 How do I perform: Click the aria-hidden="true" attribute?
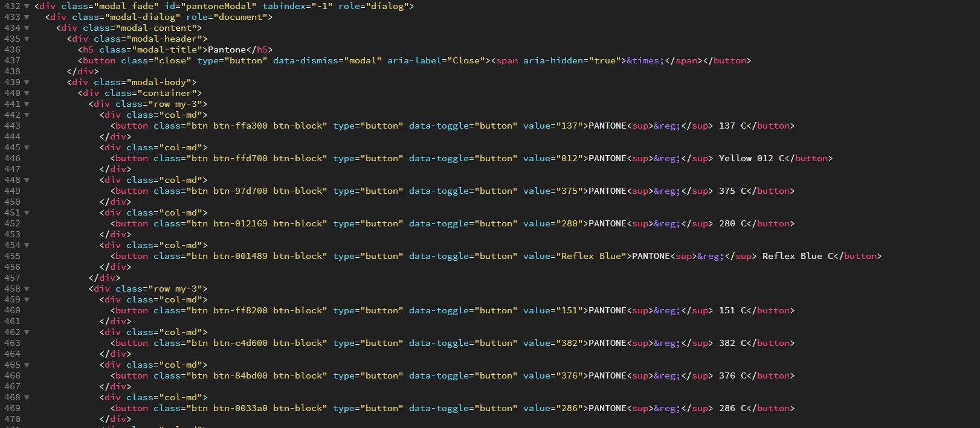(x=572, y=60)
